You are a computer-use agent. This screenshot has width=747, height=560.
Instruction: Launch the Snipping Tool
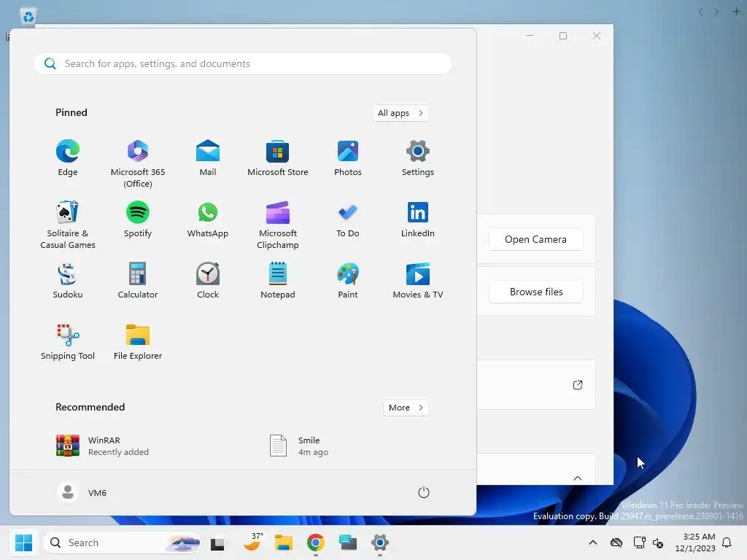pyautogui.click(x=68, y=342)
